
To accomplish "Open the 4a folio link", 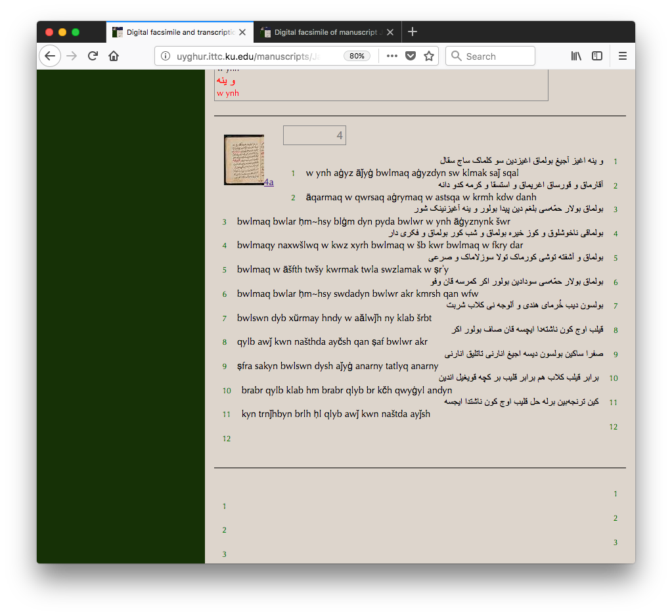I will click(269, 182).
